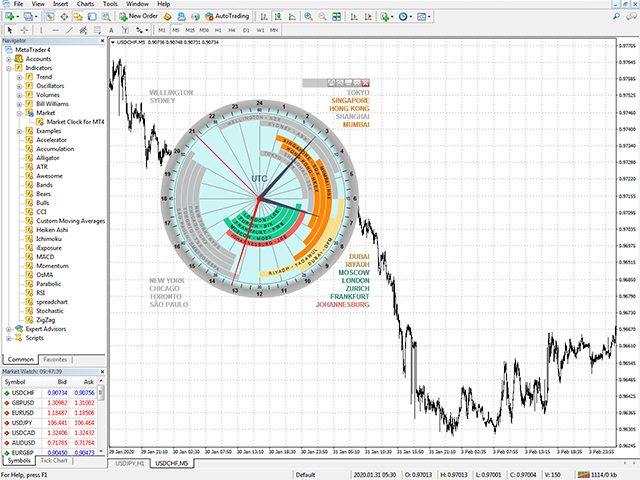Select the Equidistant Channel tool
Viewport: 640px width, 480px height.
pos(83,30)
